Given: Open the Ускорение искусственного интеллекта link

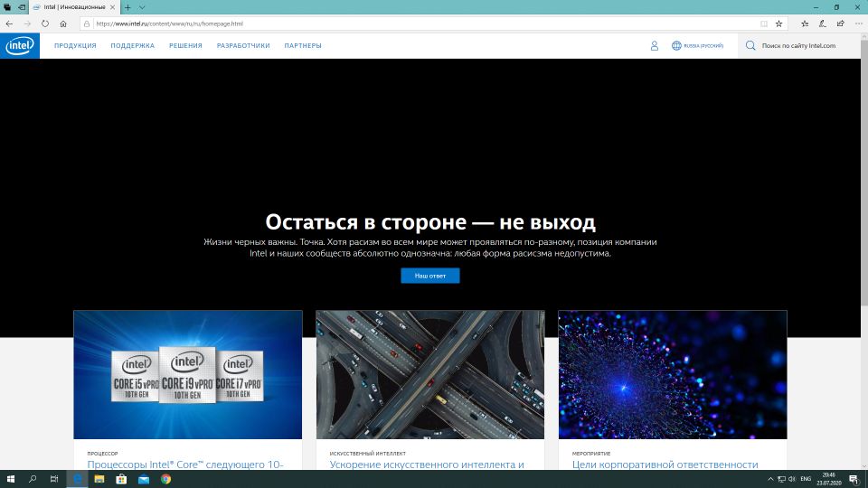Looking at the screenshot, I should (x=427, y=465).
